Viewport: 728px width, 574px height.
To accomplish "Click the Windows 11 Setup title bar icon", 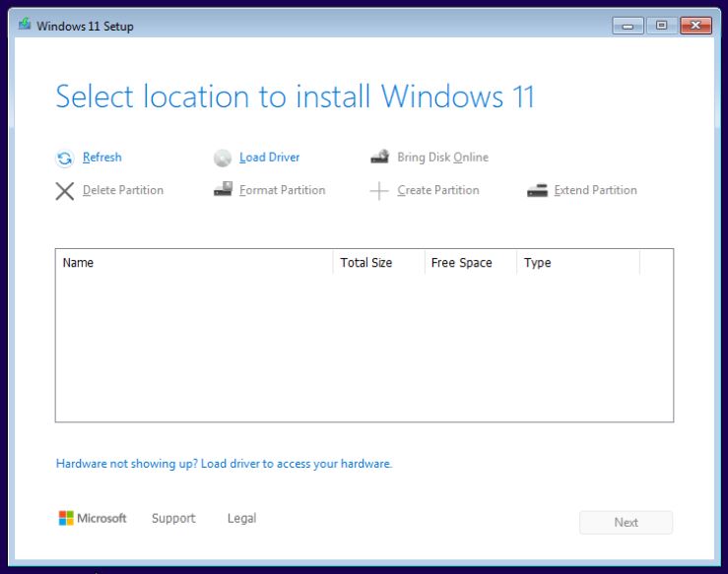I will point(25,24).
